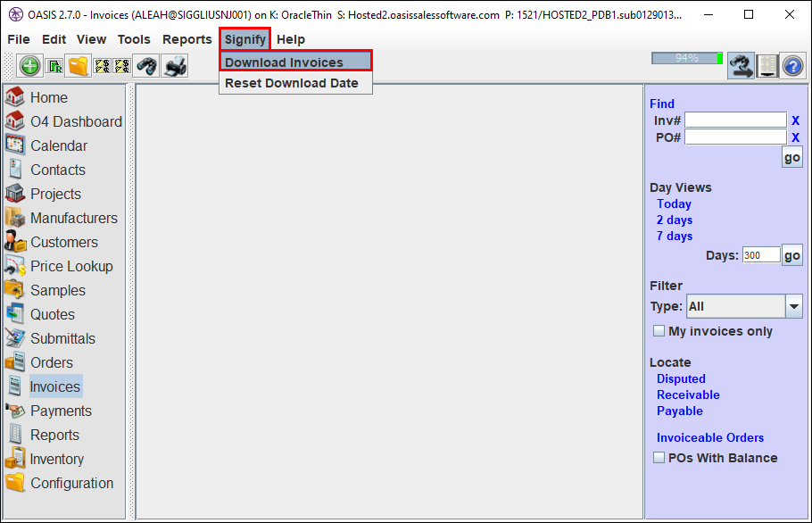Image resolution: width=812 pixels, height=523 pixels.
Task: Click the green plus add-new icon
Action: (29, 66)
